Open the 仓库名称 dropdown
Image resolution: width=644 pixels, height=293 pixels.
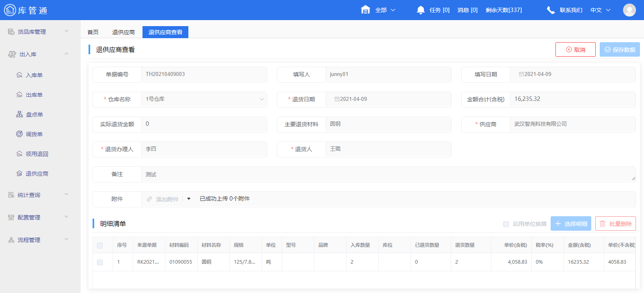point(204,99)
